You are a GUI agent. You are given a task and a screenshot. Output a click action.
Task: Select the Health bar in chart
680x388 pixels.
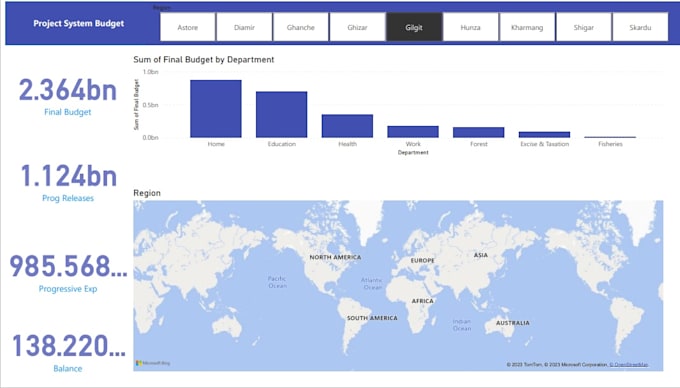[x=347, y=126]
